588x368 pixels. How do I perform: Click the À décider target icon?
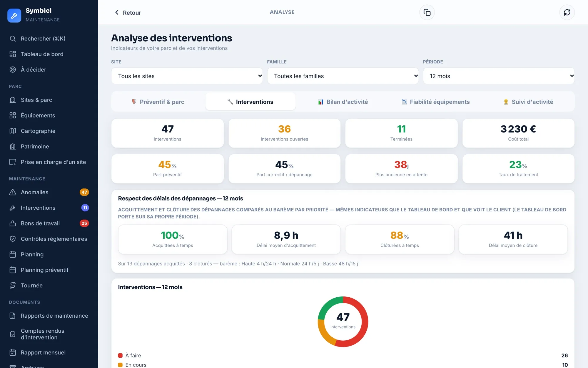point(13,70)
